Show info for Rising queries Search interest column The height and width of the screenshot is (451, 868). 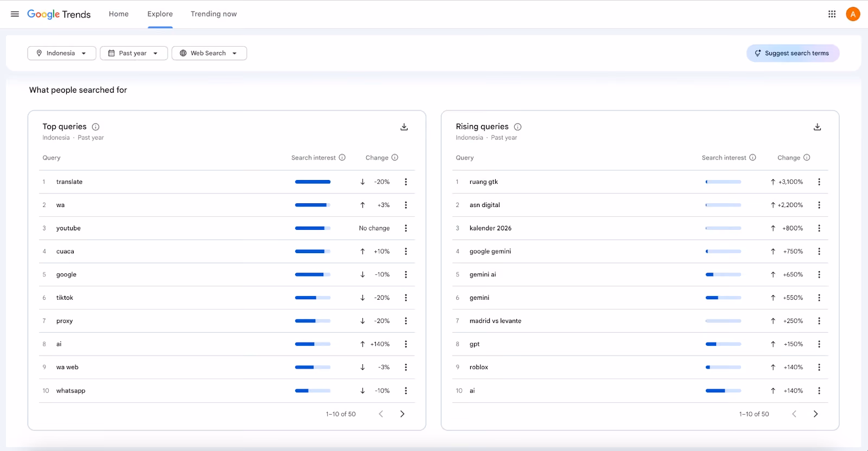(x=752, y=158)
